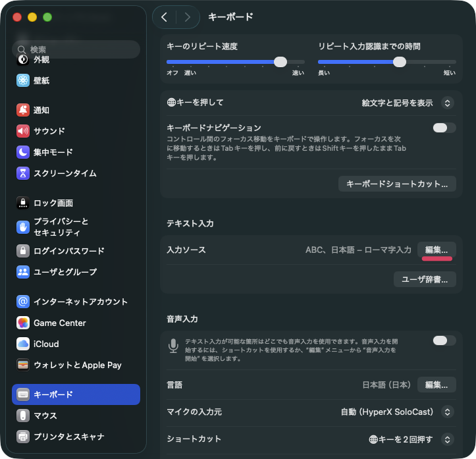Click the ロック画面 lock screen icon

pyautogui.click(x=23, y=203)
